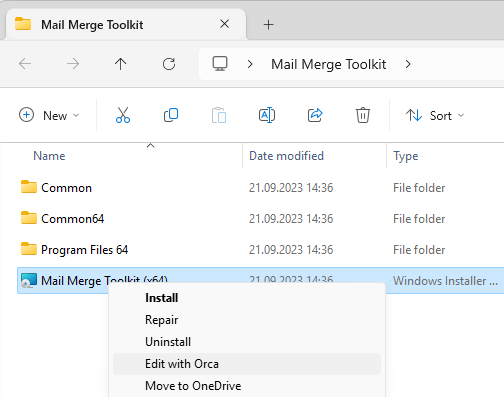Viewport: 504px width, 397px height.
Task: Click the Cut scissors icon
Action: (123, 115)
